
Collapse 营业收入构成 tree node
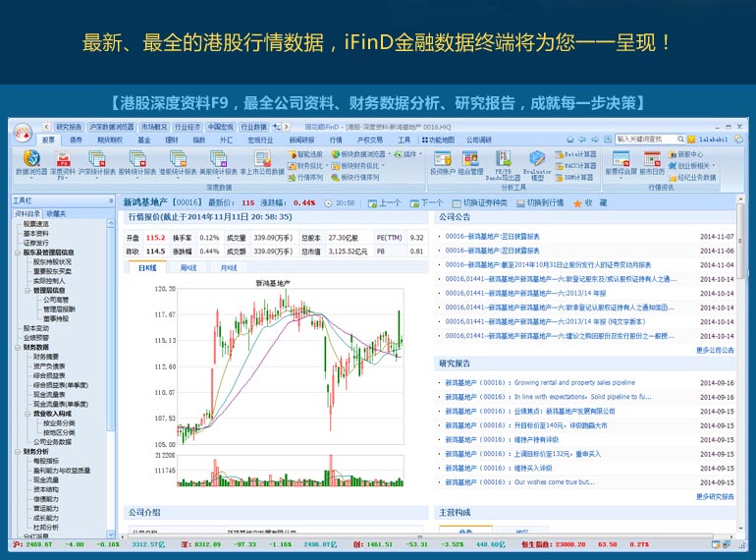coord(27,414)
